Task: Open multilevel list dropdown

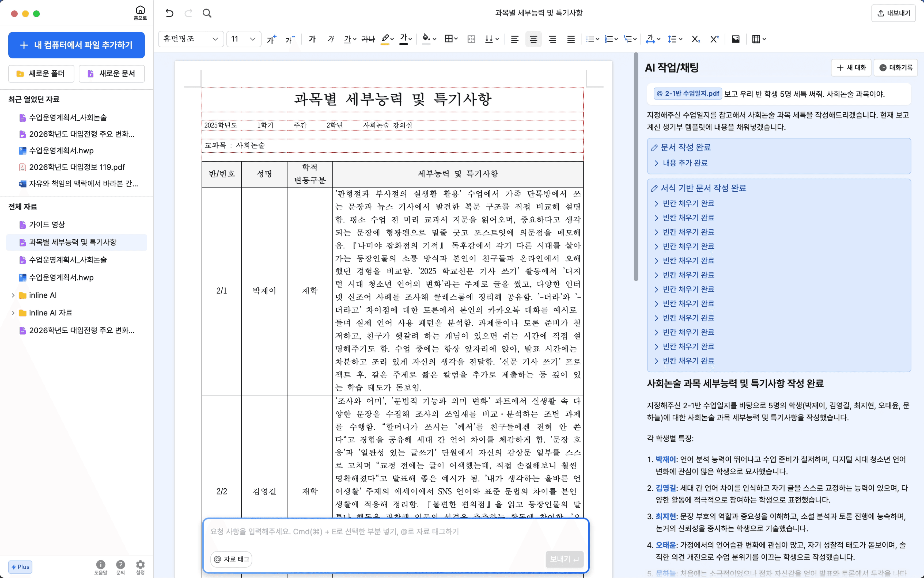Action: (630, 39)
